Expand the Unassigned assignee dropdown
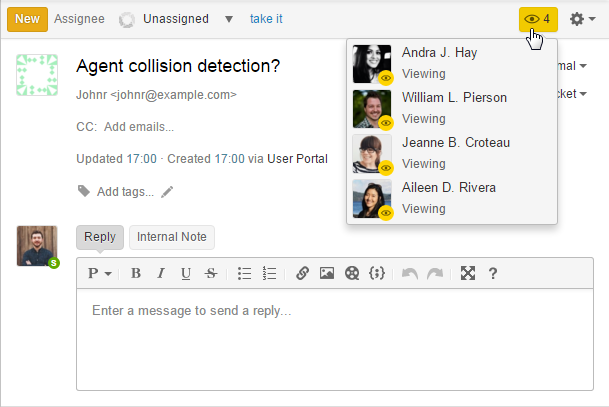Screen dimensions: 609x407 229,19
